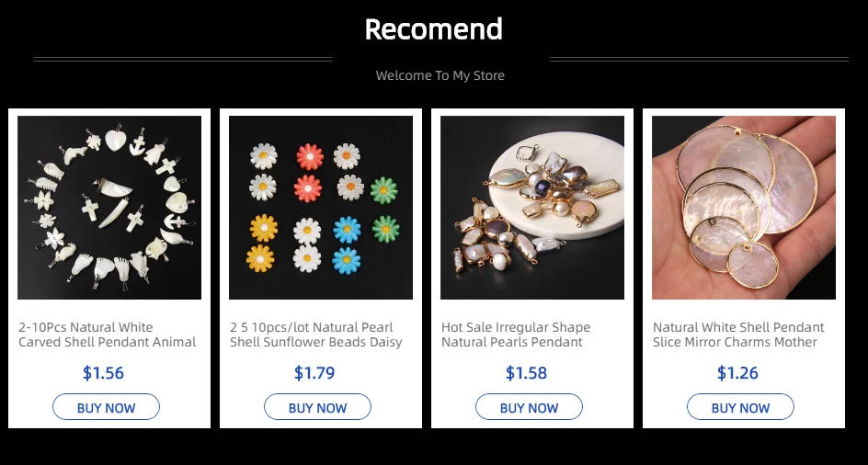Click the $1.26 price
The width and height of the screenshot is (868, 465).
click(737, 373)
